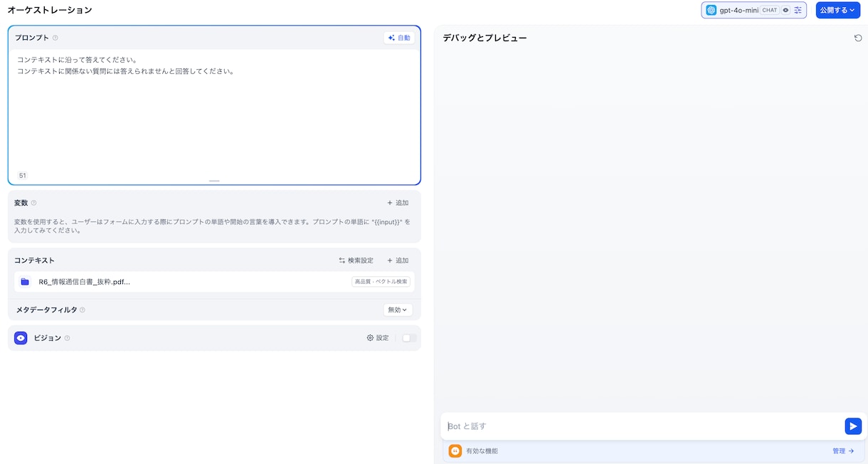Open the メタデータフィルタ 無効 dropdown
The image size is (868, 464).
398,310
